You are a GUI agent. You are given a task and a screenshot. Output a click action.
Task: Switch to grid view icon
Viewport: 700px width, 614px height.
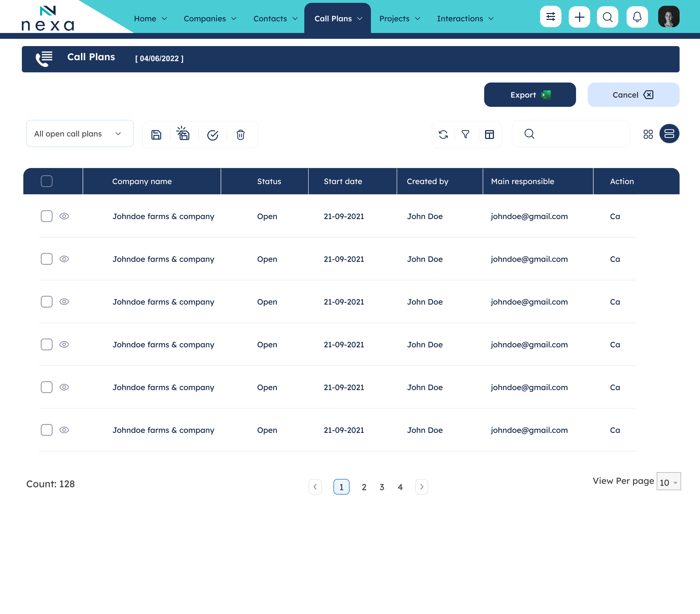point(648,134)
